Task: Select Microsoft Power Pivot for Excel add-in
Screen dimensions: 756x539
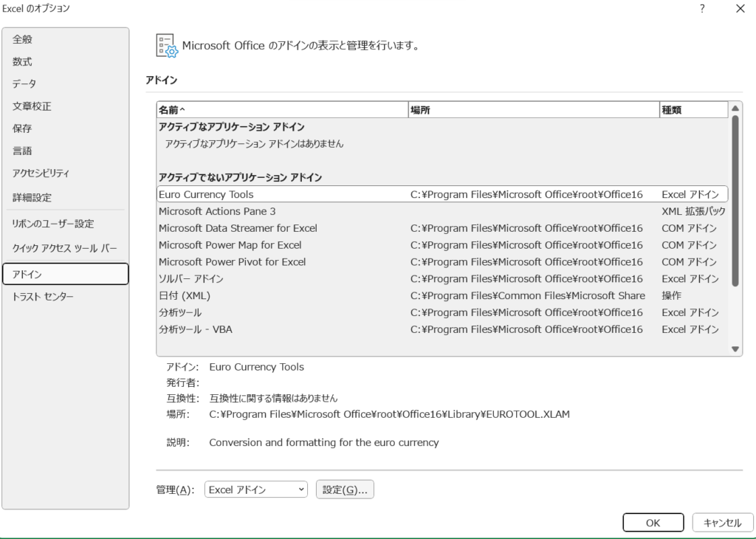Action: coord(233,261)
